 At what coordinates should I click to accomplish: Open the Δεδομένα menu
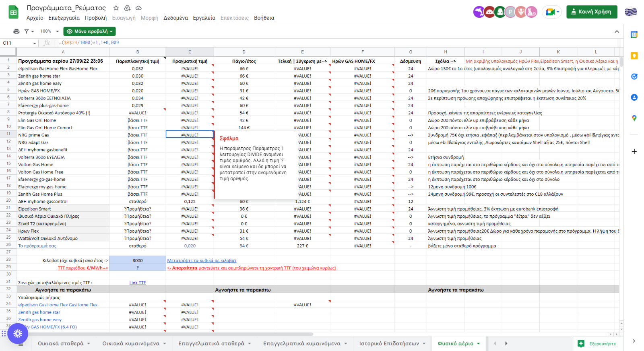click(x=175, y=18)
